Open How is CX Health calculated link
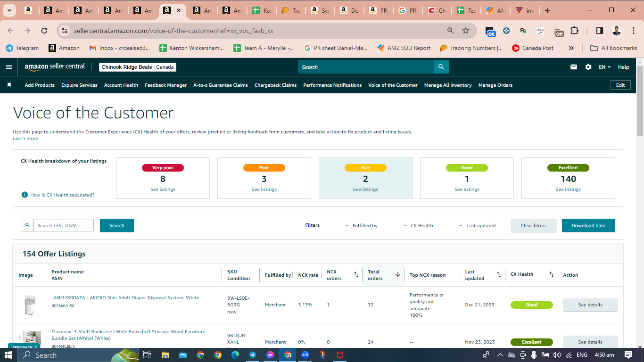Screen dimensions: 644x362 point(62,195)
